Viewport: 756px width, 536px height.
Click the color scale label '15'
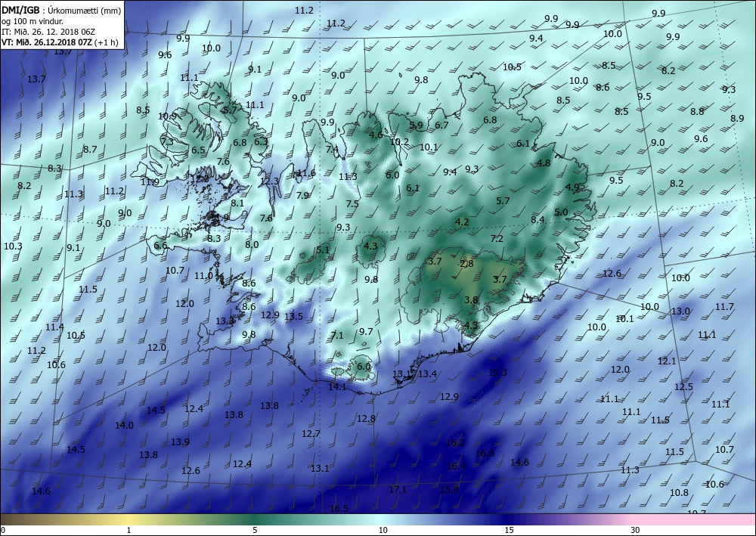click(509, 531)
